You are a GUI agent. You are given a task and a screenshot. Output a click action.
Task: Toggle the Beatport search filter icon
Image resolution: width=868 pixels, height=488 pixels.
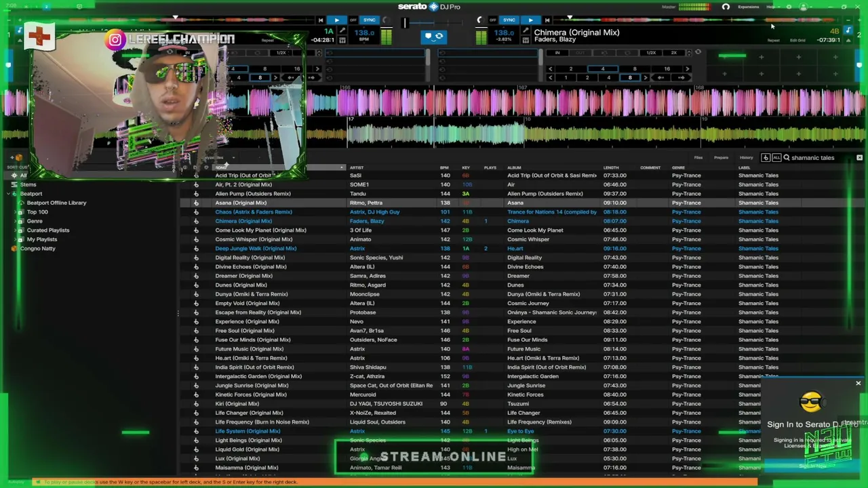point(766,158)
